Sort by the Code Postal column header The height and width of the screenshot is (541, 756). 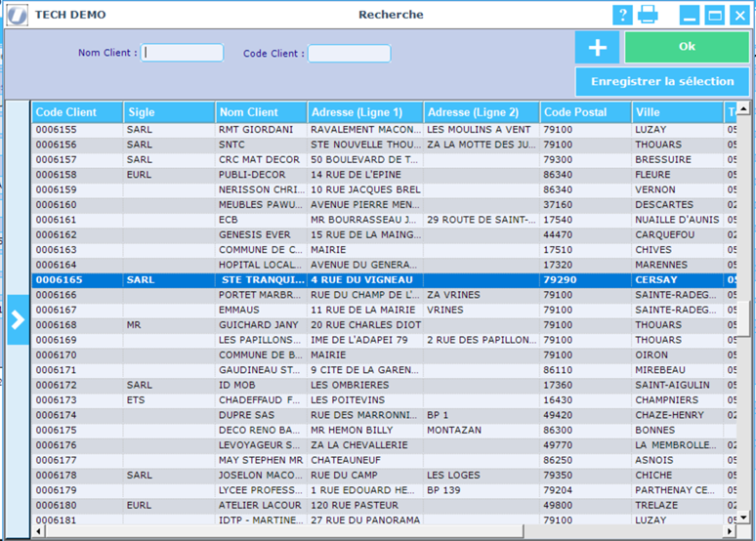pyautogui.click(x=584, y=112)
